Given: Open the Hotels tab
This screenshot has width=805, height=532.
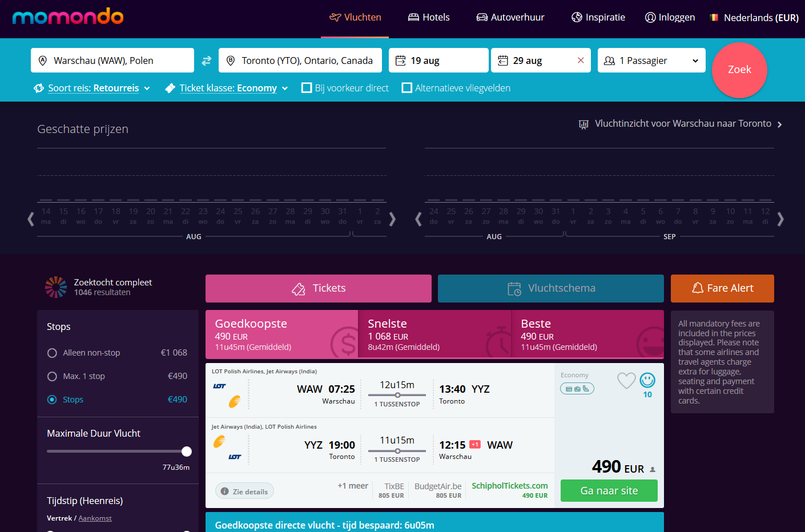Looking at the screenshot, I should point(429,18).
